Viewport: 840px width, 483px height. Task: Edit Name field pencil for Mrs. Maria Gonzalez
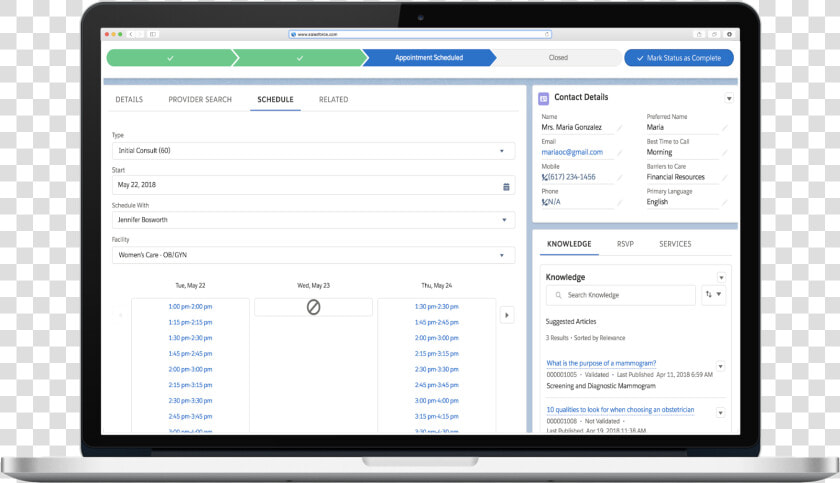pyautogui.click(x=619, y=128)
